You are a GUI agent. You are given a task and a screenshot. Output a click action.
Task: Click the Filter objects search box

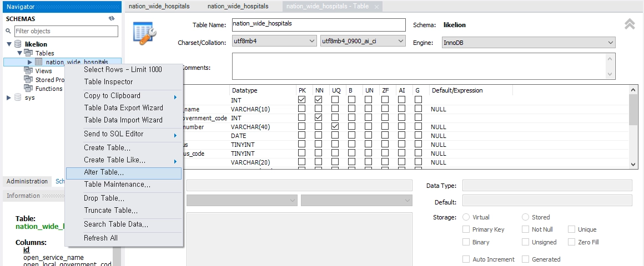coord(66,31)
